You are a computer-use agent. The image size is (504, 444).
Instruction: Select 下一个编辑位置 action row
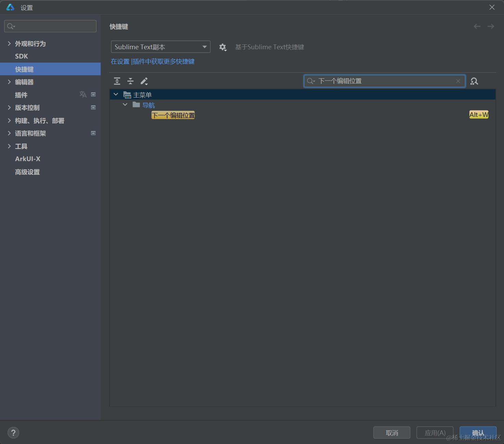[x=303, y=115]
